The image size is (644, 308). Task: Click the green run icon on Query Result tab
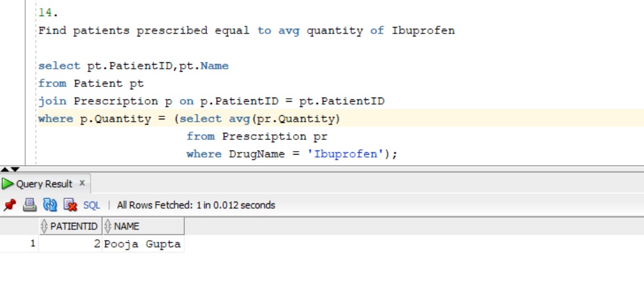pos(8,184)
